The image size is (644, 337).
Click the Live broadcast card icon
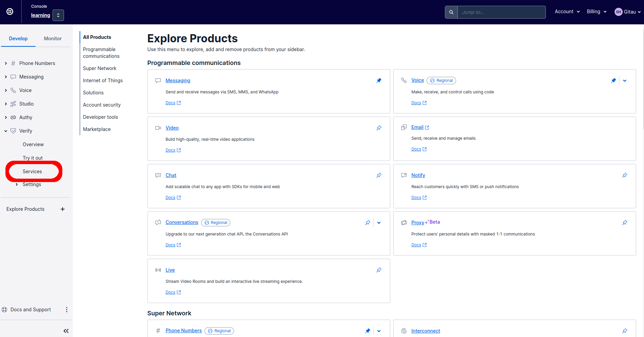coord(158,270)
